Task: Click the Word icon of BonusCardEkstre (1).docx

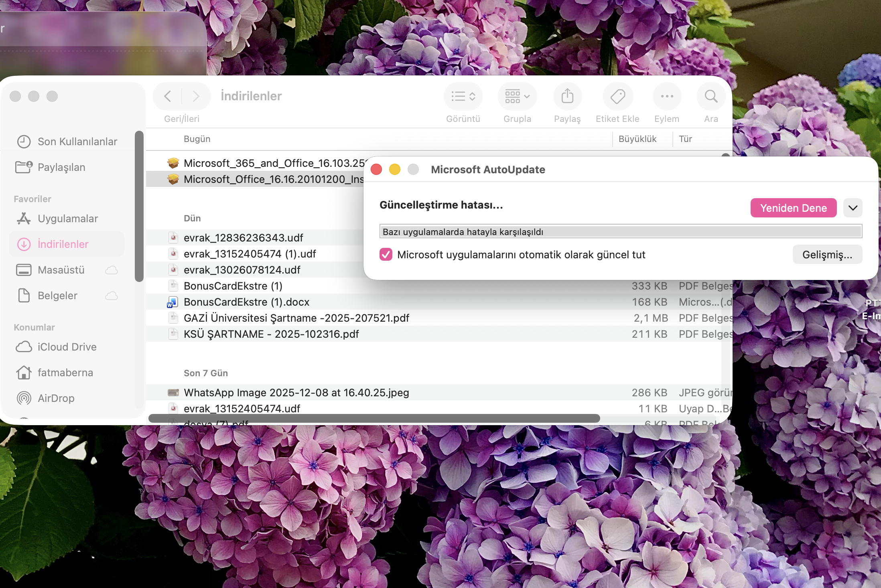Action: pos(173,302)
